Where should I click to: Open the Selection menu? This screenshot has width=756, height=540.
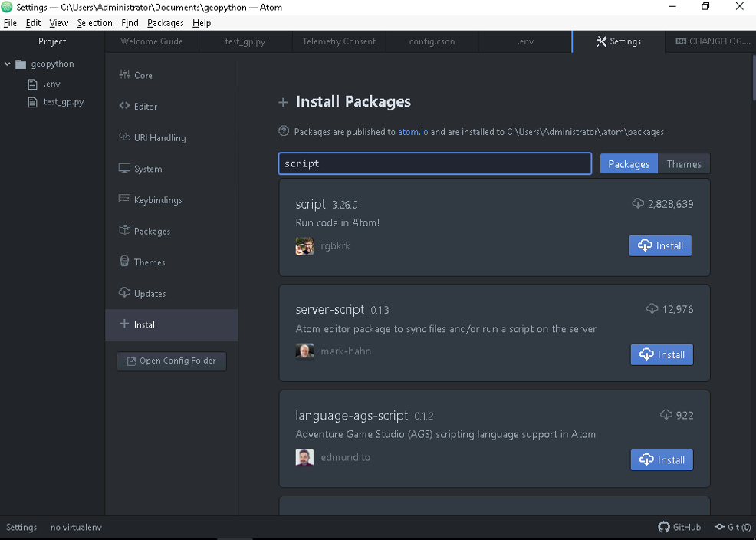94,22
